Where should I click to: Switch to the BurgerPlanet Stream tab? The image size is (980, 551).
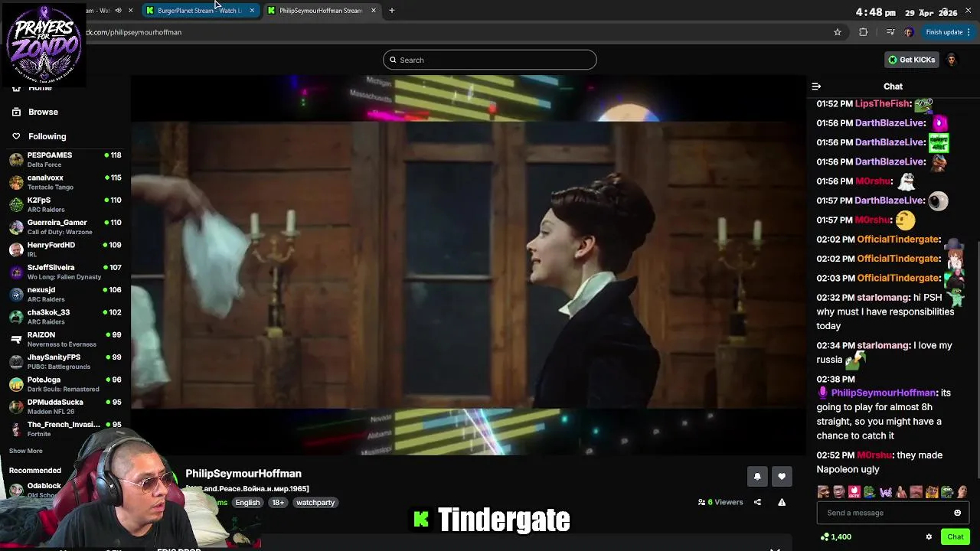tap(199, 11)
